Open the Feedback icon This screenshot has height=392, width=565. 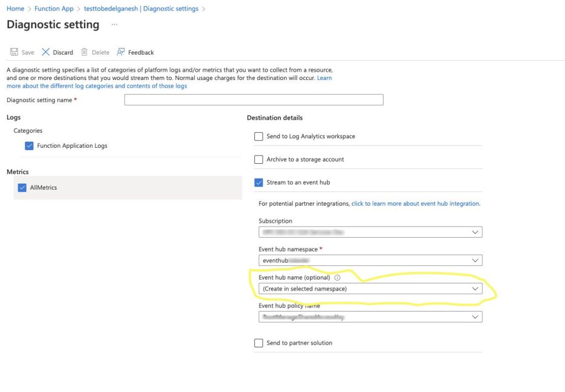[120, 51]
